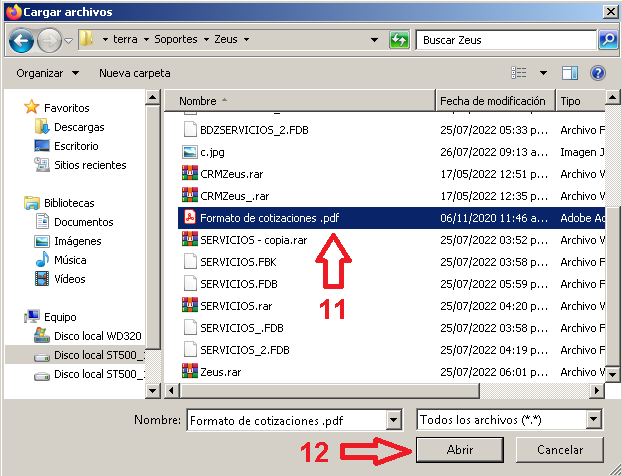Open the Documentos library
This screenshot has width=622, height=476.
(x=84, y=222)
